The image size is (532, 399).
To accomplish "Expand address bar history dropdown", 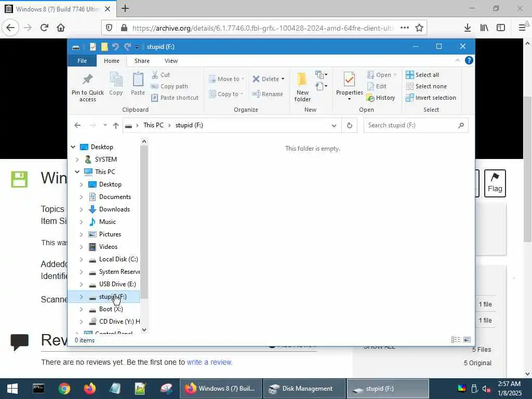I will pyautogui.click(x=334, y=126).
